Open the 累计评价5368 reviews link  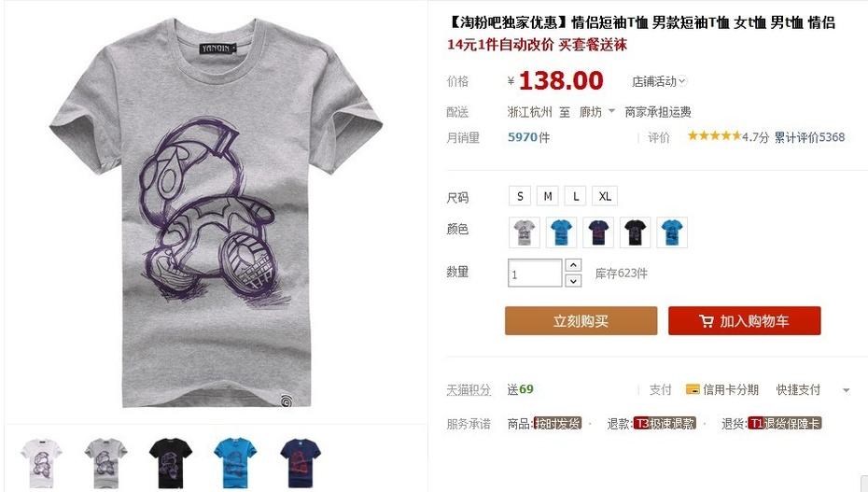[809, 136]
